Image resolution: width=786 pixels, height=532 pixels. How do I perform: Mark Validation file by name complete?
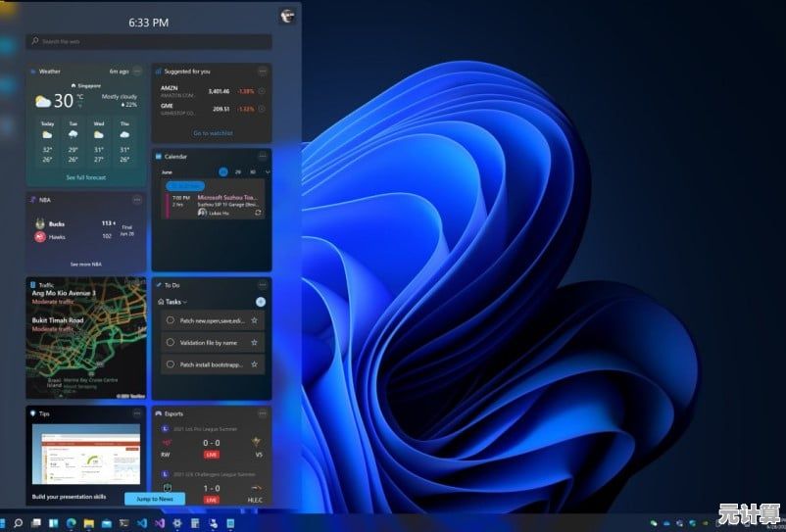pyautogui.click(x=171, y=342)
